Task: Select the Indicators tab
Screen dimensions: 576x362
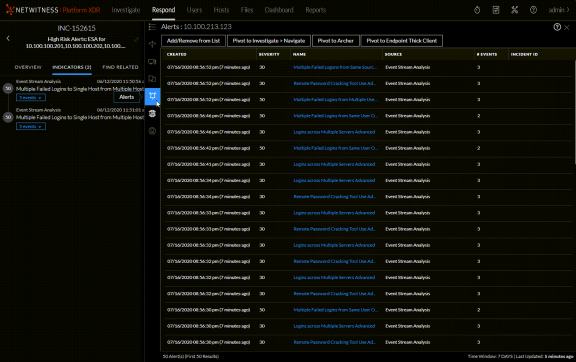Action: [72, 67]
